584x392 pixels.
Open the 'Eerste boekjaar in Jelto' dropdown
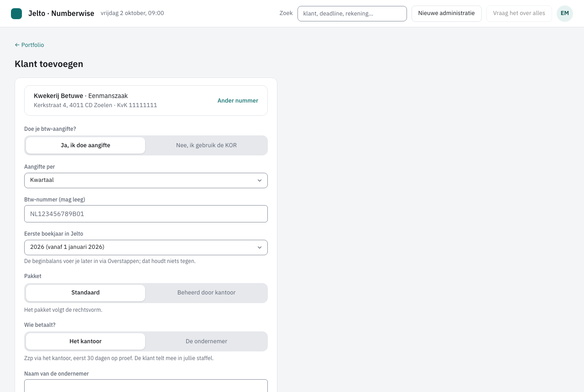(146, 248)
